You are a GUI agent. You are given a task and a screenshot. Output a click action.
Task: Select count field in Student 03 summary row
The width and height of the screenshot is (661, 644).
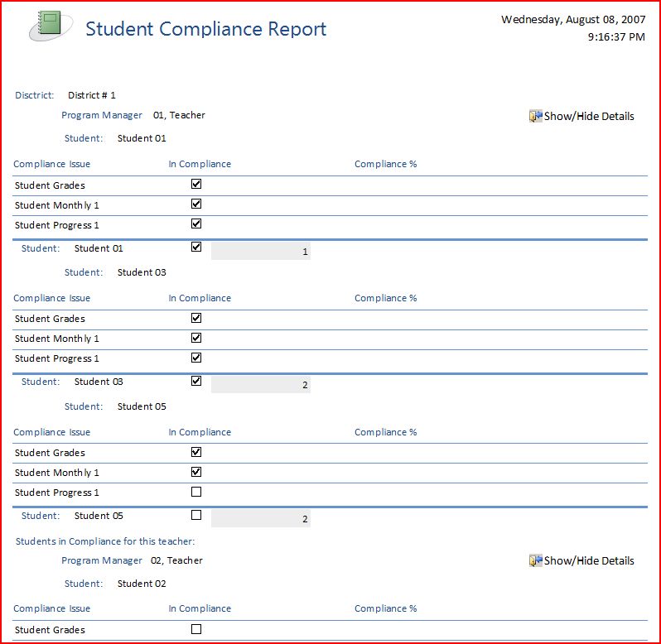(260, 385)
